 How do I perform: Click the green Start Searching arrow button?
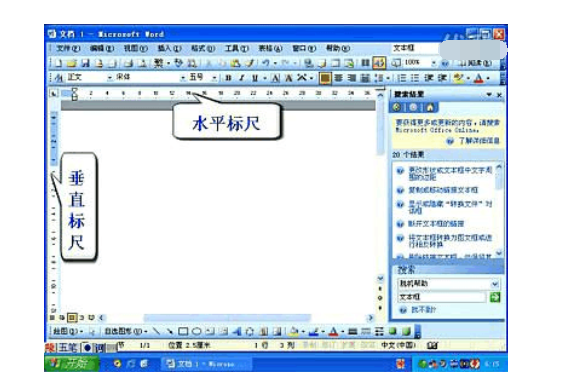coord(495,297)
